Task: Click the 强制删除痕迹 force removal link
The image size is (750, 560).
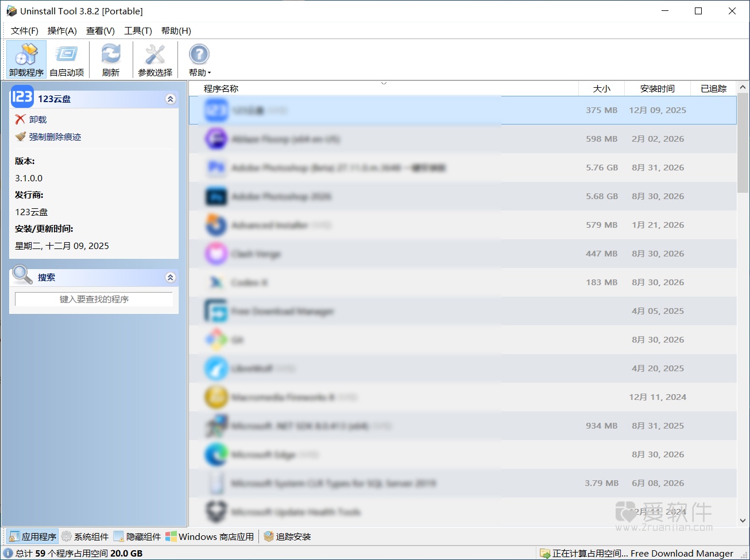Action: coord(55,137)
